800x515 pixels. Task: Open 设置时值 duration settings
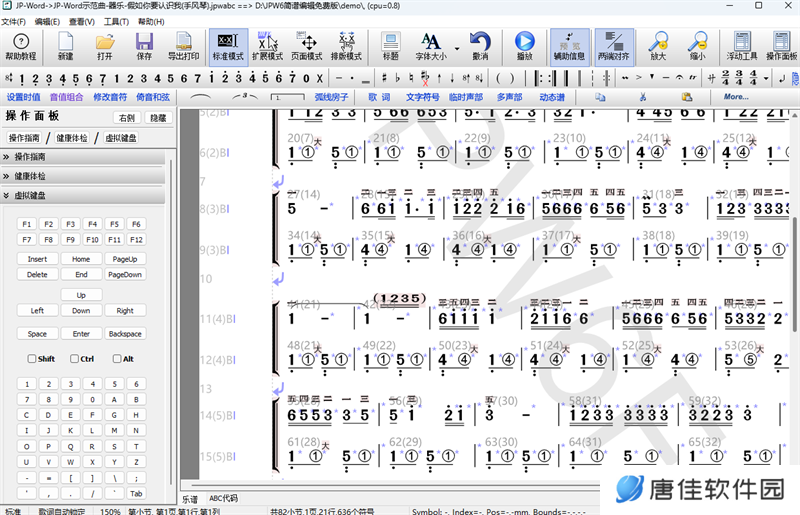pyautogui.click(x=23, y=96)
